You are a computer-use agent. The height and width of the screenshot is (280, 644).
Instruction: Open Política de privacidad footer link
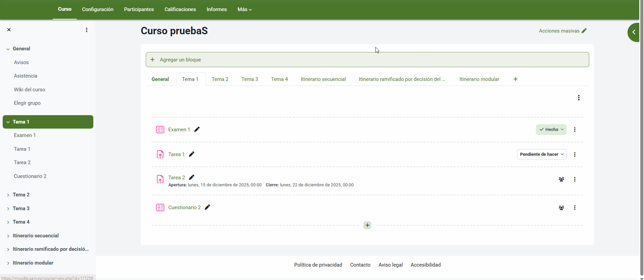(318, 265)
